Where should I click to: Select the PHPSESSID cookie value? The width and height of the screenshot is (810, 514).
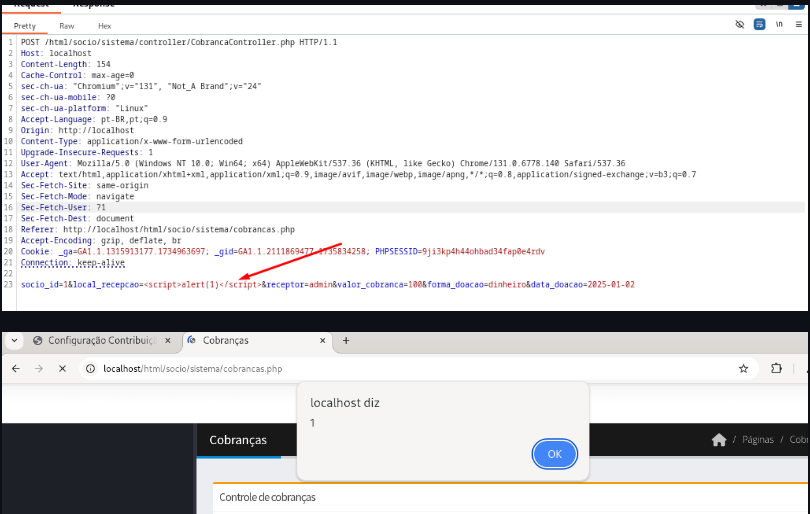point(484,252)
